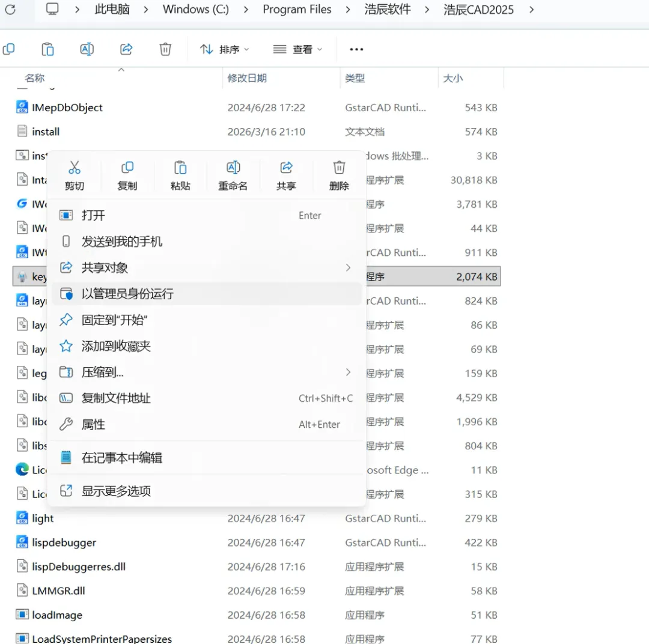Viewport: 649px width, 644px height.
Task: Select 发送到我的手机 menu entry
Action: pyautogui.click(x=207, y=241)
